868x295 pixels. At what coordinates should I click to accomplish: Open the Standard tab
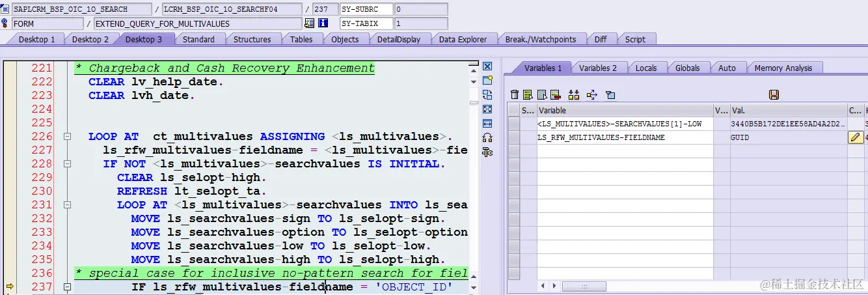pyautogui.click(x=198, y=39)
